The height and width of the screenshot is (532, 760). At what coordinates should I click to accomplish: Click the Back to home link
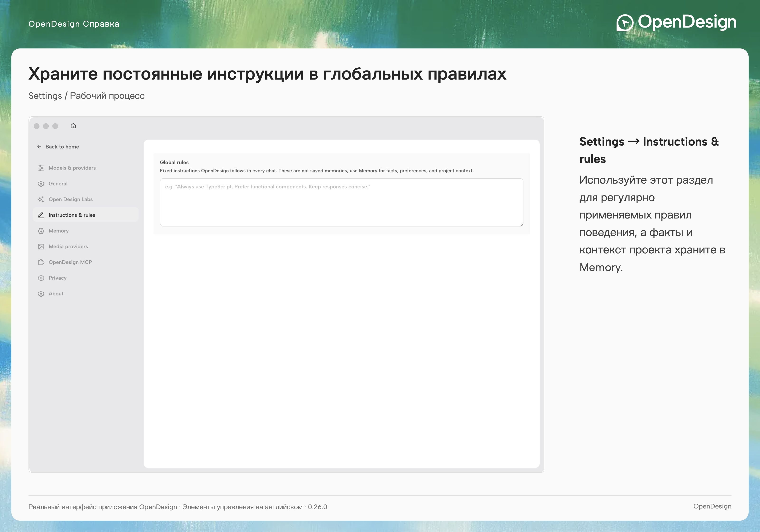(x=58, y=147)
